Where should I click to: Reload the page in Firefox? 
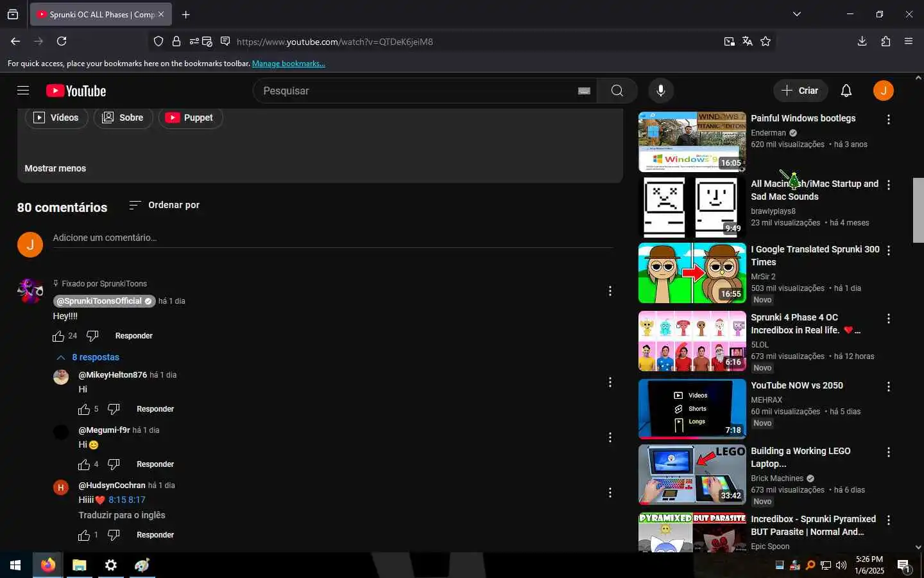62,41
